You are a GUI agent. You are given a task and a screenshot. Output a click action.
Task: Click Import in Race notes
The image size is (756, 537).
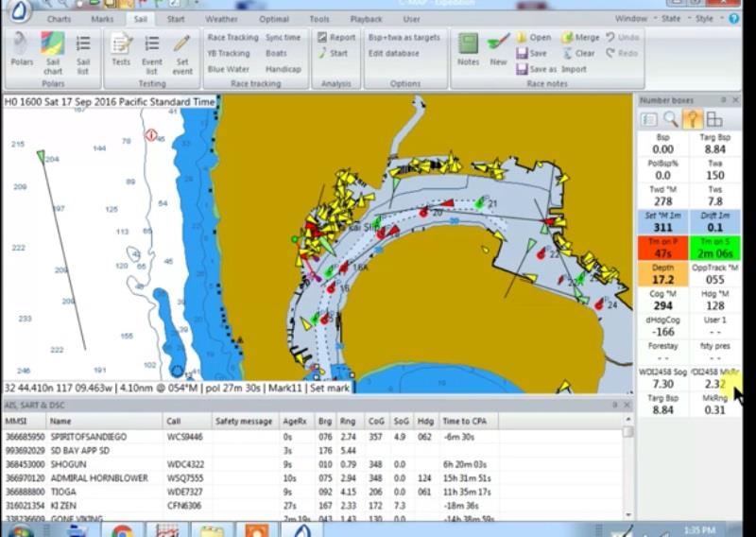click(574, 69)
